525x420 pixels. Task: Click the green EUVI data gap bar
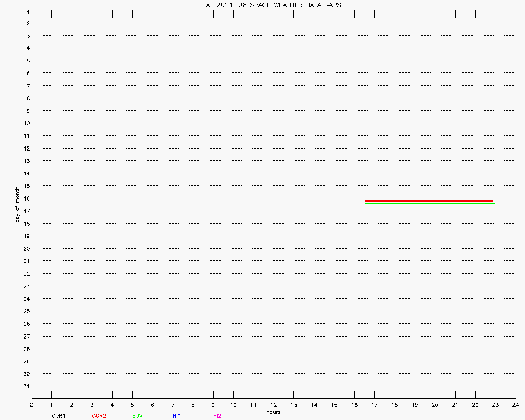429,203
